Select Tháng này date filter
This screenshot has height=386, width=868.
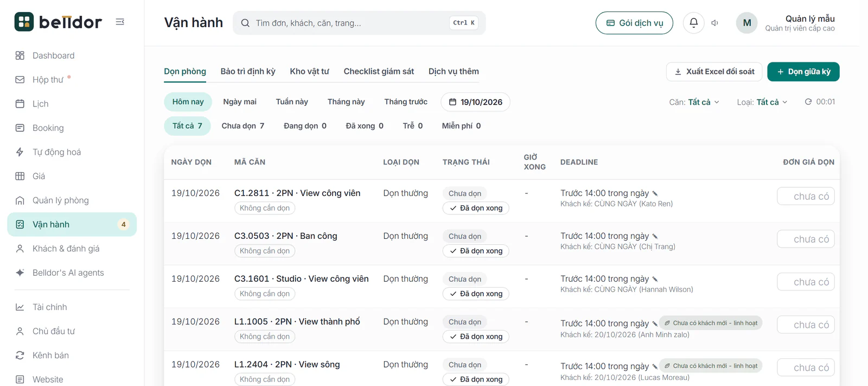pyautogui.click(x=346, y=102)
